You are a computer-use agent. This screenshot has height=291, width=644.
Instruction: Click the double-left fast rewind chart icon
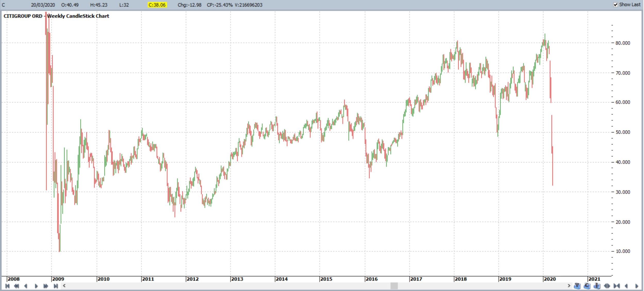click(16, 286)
